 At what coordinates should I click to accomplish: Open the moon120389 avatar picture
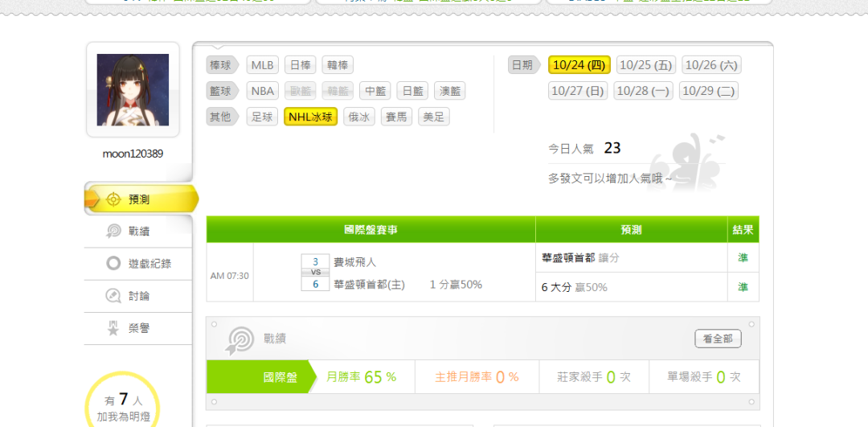[x=133, y=90]
